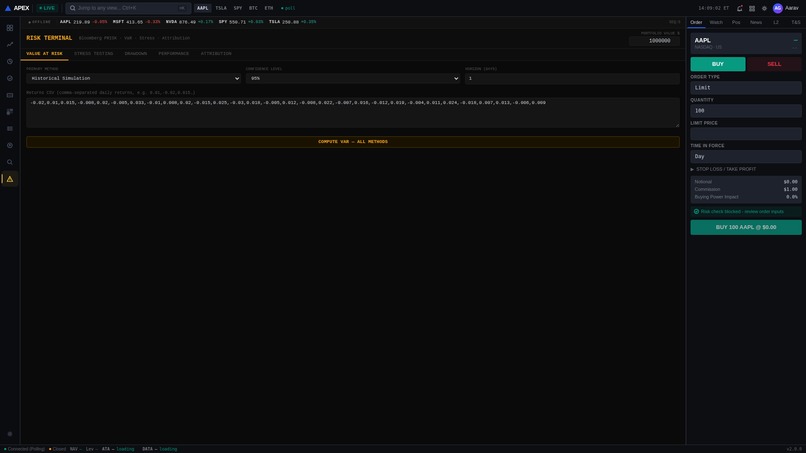Open the risk warning triangle sidebar icon
This screenshot has height=453, width=806.
click(10, 179)
